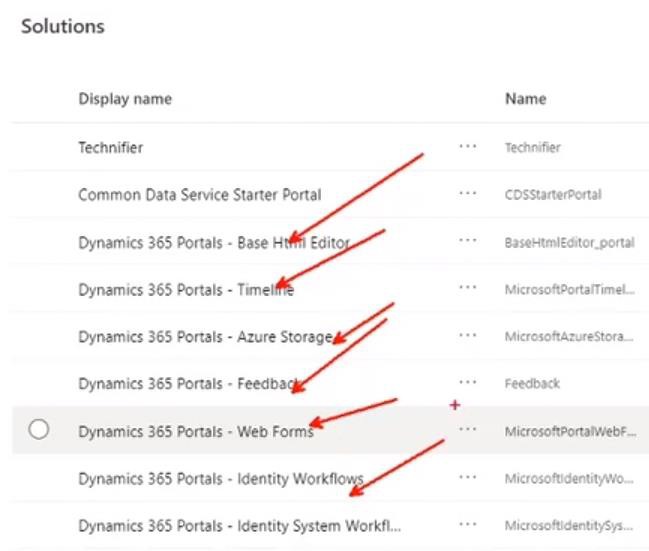The image size is (649, 551).
Task: Open more options for Web Forms row
Action: point(468,430)
